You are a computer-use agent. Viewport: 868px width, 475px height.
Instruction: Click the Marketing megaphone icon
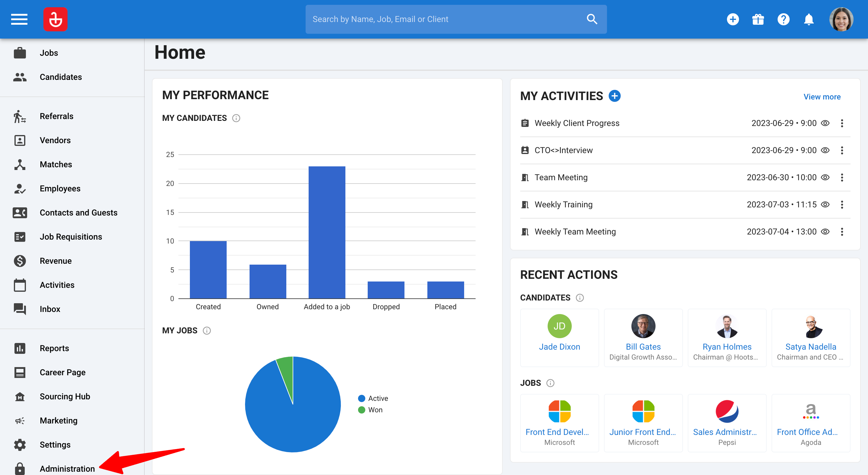point(20,421)
